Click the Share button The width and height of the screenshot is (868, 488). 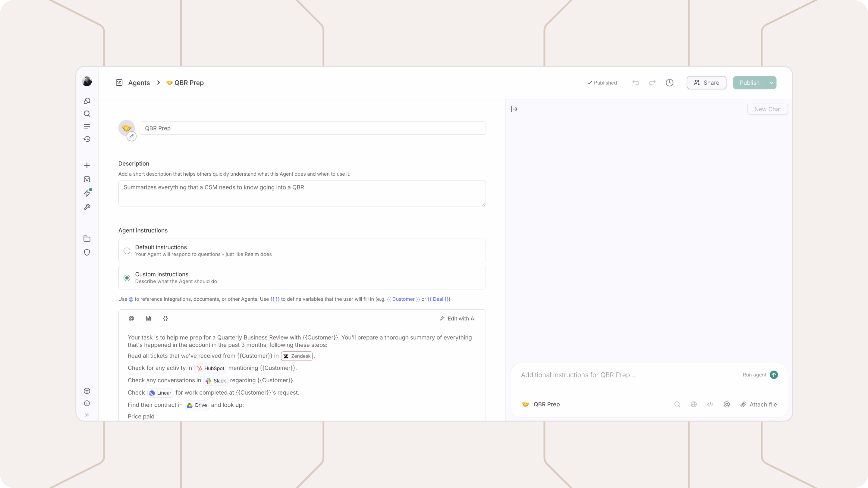706,83
